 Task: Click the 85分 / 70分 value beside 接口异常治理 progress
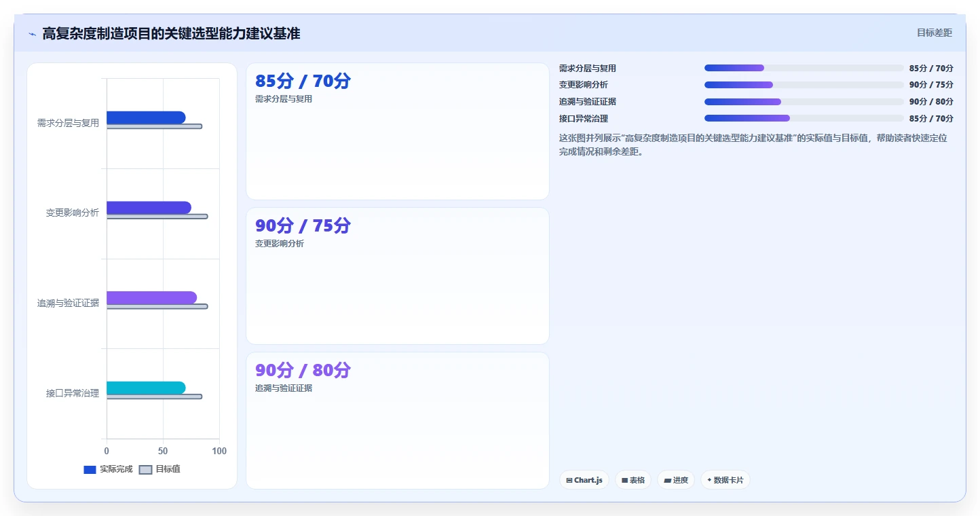click(x=931, y=119)
